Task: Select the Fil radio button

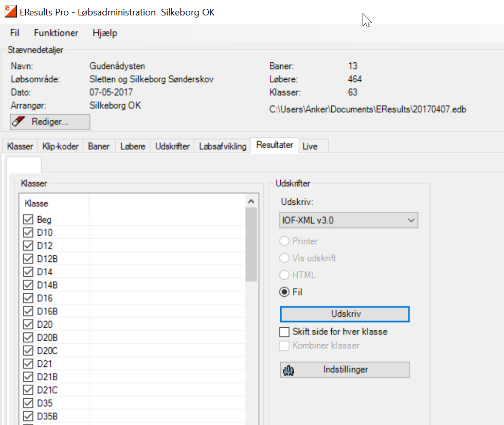Action: [x=284, y=292]
